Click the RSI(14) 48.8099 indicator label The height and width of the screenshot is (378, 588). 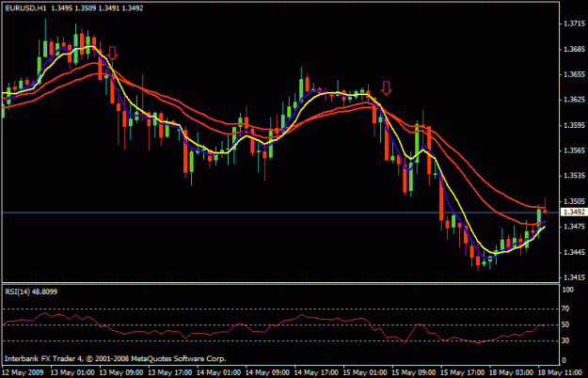[x=31, y=291]
